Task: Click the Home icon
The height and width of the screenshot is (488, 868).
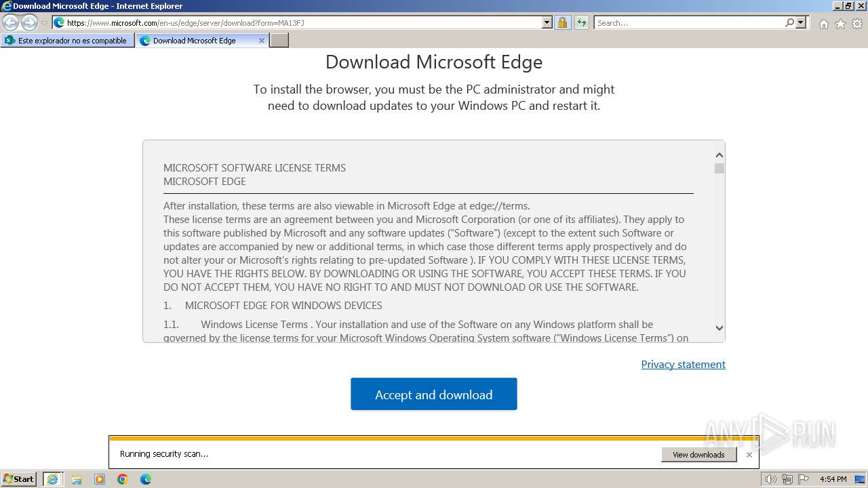Action: [x=823, y=24]
